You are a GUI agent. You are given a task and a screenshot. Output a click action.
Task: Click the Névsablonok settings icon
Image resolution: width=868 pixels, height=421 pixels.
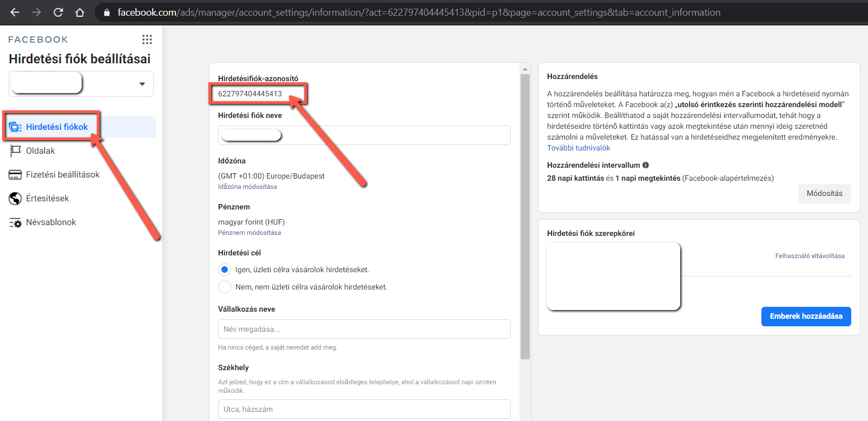click(15, 222)
